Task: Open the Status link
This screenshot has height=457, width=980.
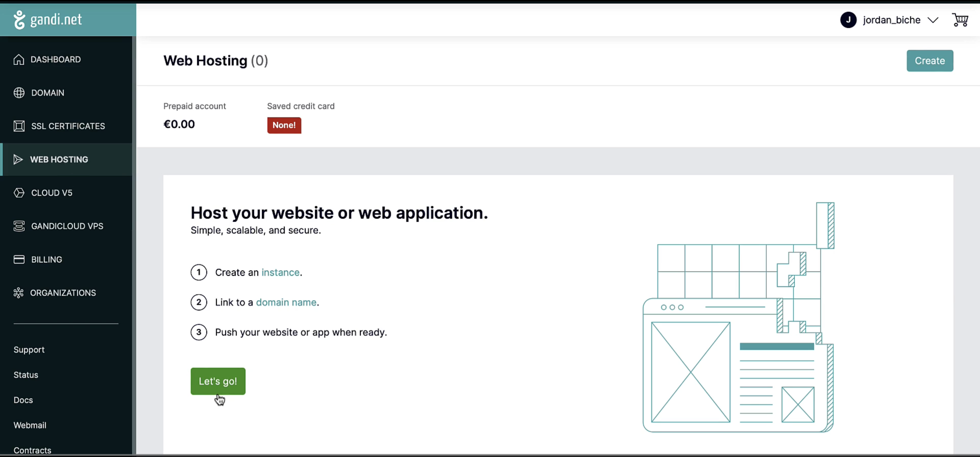Action: pyautogui.click(x=26, y=375)
